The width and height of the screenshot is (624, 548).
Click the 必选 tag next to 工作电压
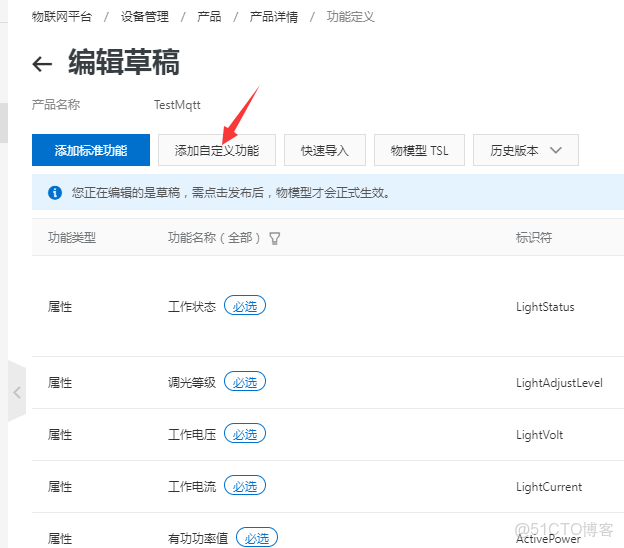(245, 433)
